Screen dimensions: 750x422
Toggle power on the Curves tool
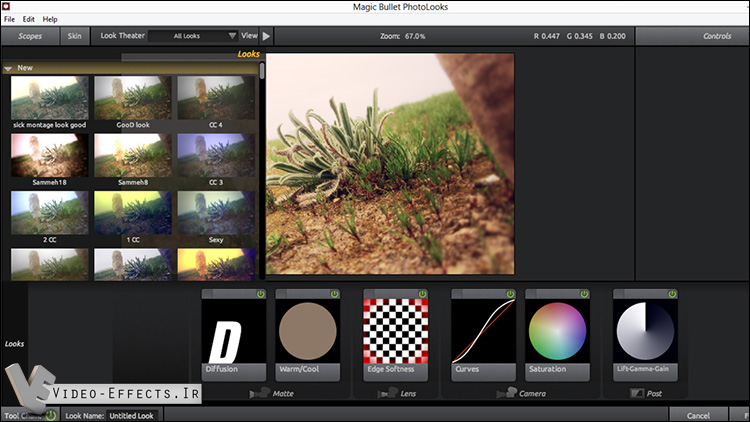pos(510,294)
